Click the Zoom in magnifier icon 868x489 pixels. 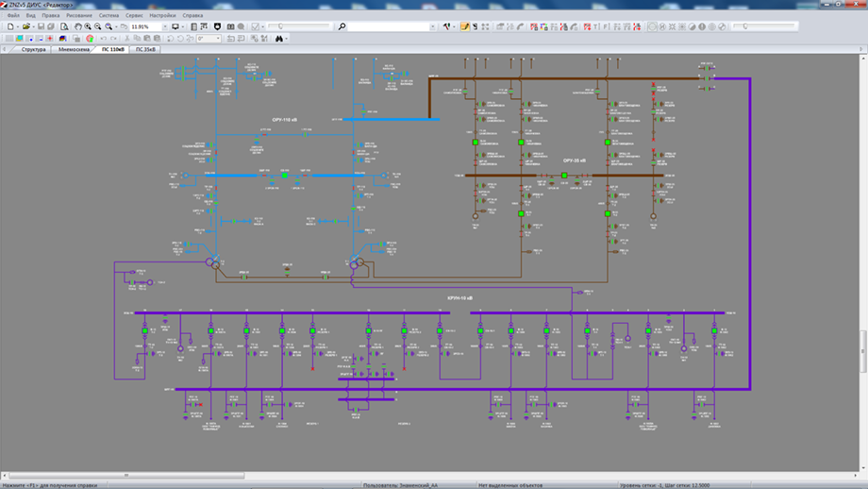tap(88, 27)
